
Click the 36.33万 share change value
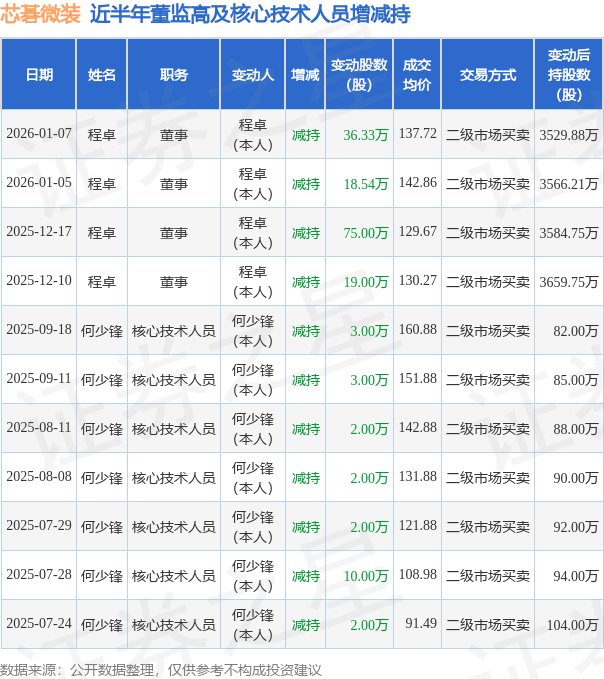point(366,135)
